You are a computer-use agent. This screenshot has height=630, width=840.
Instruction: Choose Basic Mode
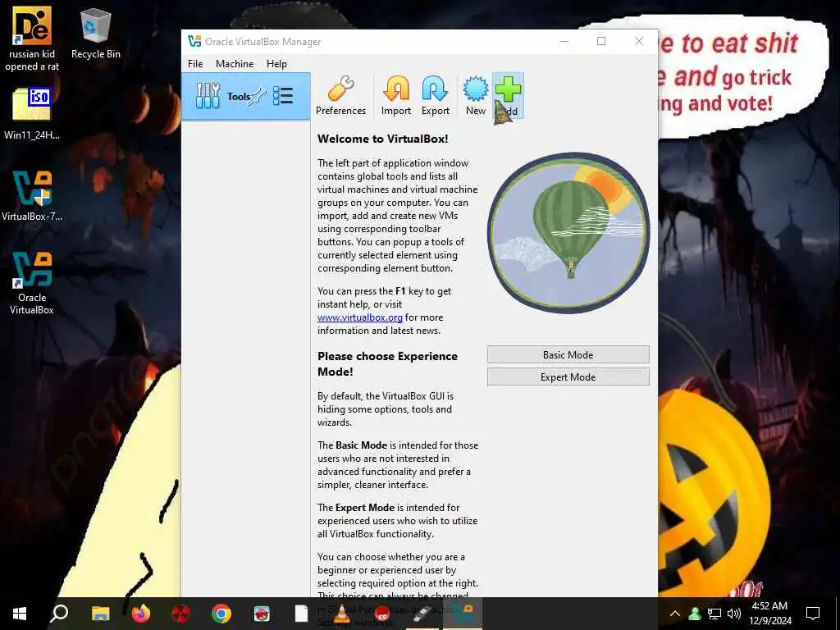(568, 354)
